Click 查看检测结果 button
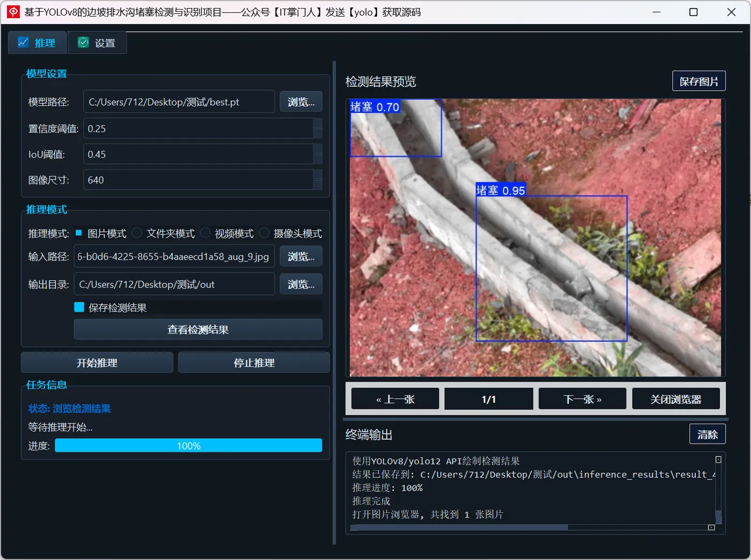Image resolution: width=751 pixels, height=560 pixels. pos(198,329)
